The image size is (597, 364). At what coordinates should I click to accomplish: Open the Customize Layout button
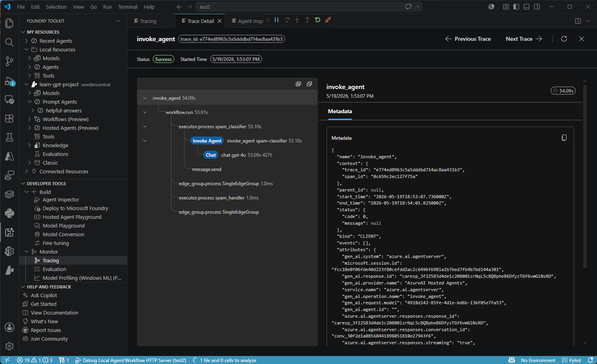506,7
